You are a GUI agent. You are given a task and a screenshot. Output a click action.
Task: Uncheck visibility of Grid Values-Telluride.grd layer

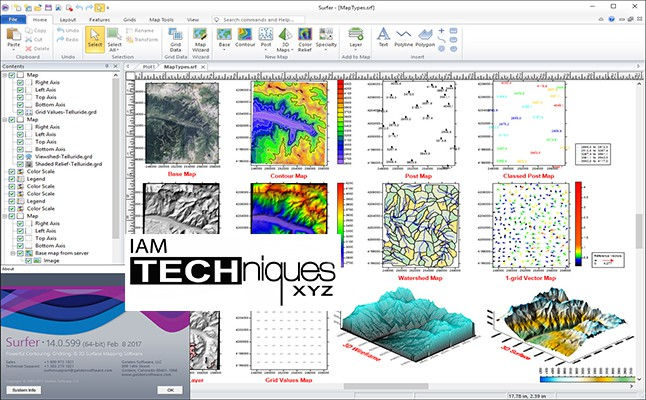[20, 112]
